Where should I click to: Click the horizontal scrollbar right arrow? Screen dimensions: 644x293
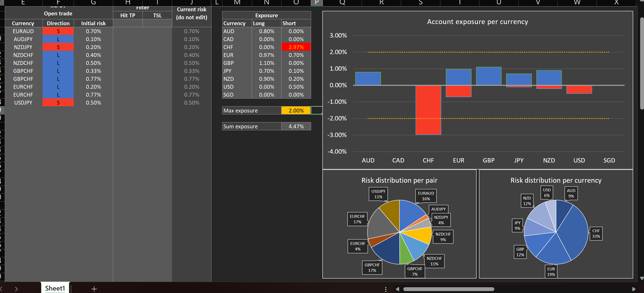pyautogui.click(x=633, y=289)
